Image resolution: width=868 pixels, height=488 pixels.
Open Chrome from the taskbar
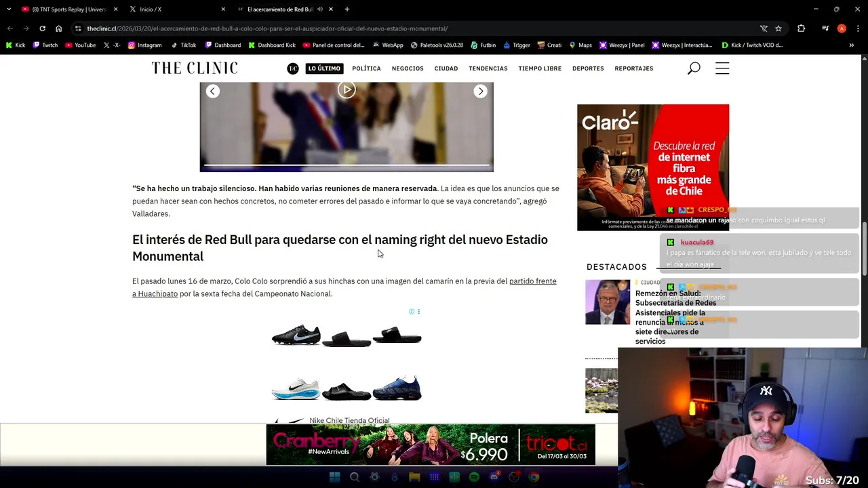coord(534,477)
